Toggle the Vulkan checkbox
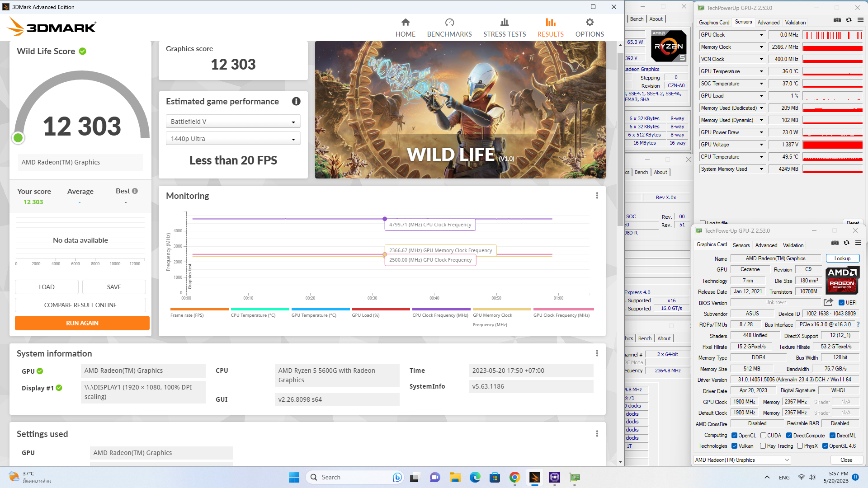Image resolution: width=868 pixels, height=488 pixels. (734, 446)
